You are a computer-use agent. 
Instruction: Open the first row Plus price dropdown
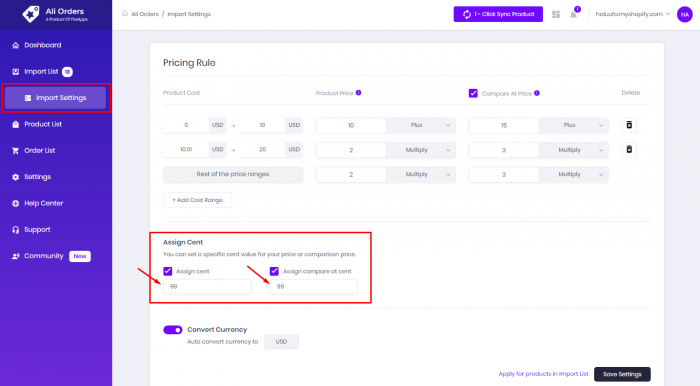[x=421, y=125]
